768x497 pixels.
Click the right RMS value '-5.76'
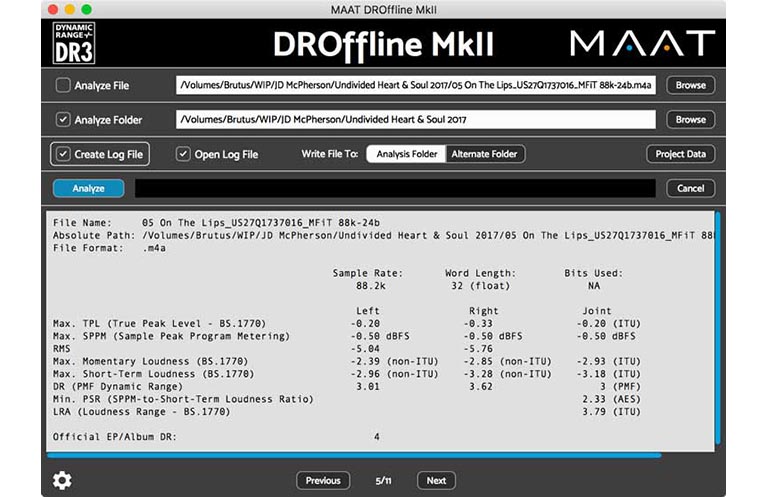[x=478, y=349]
